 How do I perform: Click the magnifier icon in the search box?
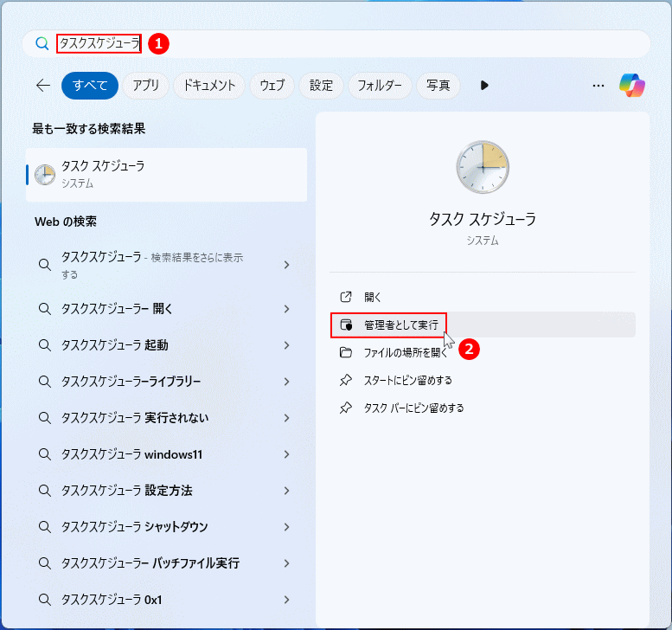click(x=42, y=43)
